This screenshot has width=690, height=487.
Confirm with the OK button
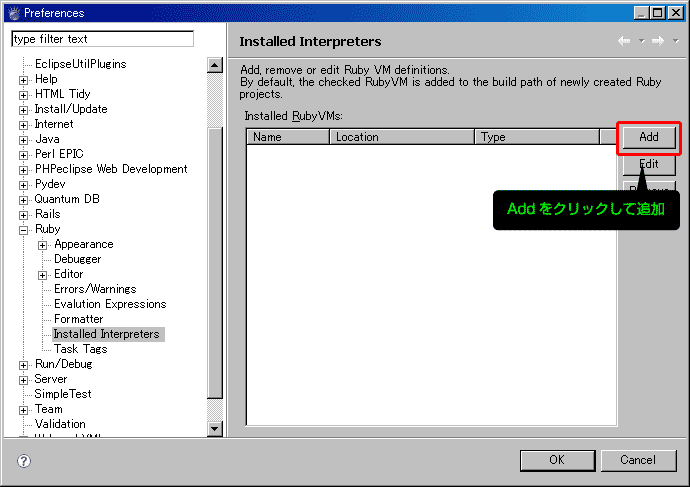tap(557, 460)
